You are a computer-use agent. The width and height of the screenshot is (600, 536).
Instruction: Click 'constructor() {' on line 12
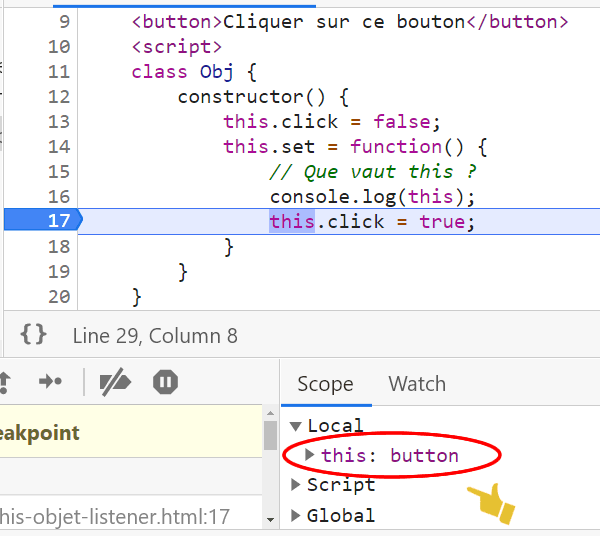[263, 97]
